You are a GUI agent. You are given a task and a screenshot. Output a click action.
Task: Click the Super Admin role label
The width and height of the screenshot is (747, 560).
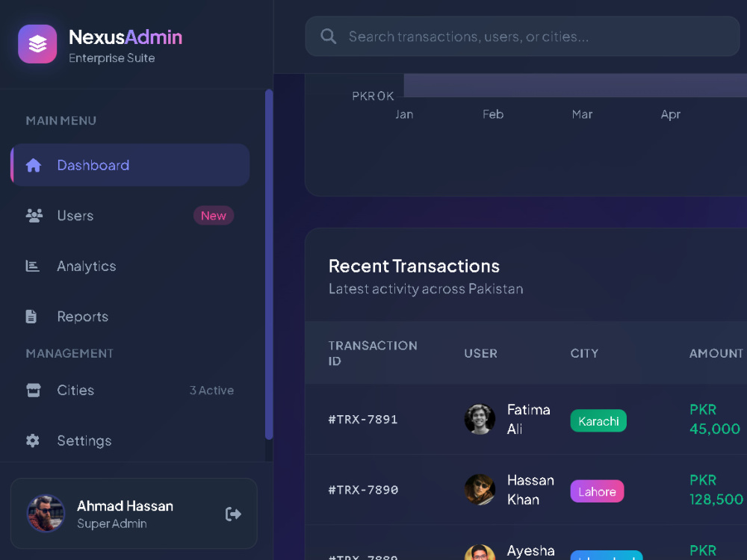pos(112,523)
